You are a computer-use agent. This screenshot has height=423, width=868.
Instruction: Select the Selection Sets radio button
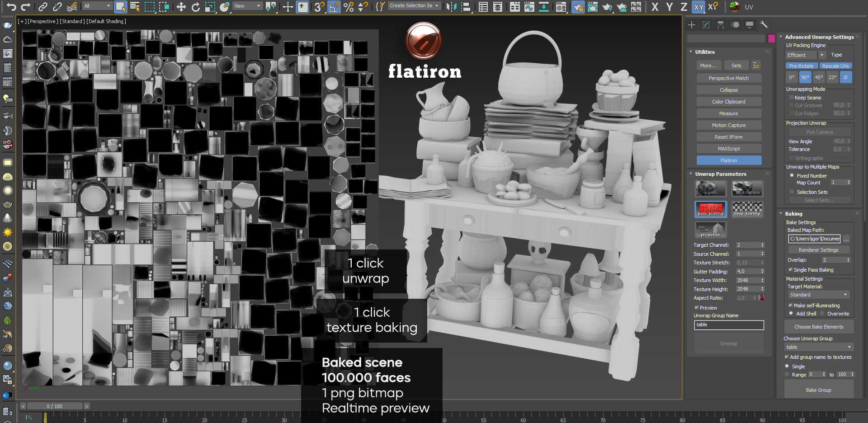(x=792, y=192)
